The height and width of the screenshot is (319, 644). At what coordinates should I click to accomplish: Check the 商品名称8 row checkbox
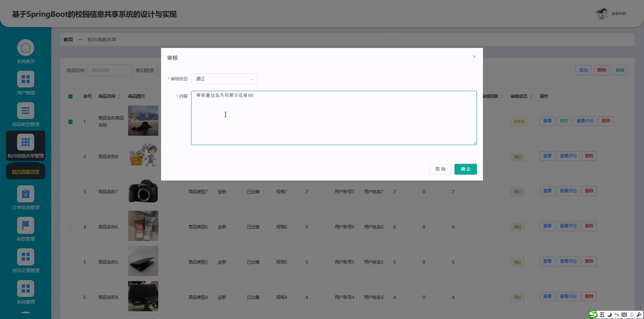71,157
